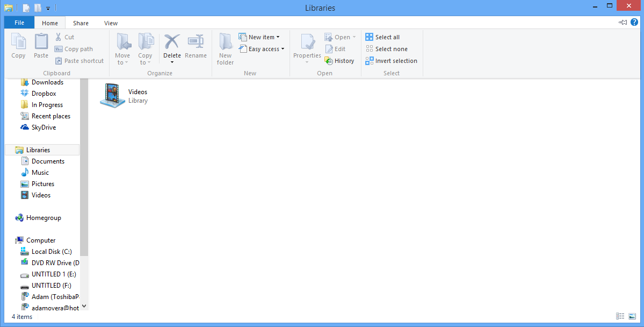Click the Properties icon
644x327 pixels.
(307, 42)
